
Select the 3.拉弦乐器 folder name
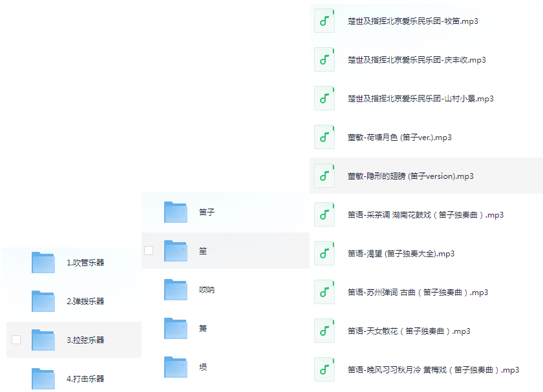coord(85,340)
